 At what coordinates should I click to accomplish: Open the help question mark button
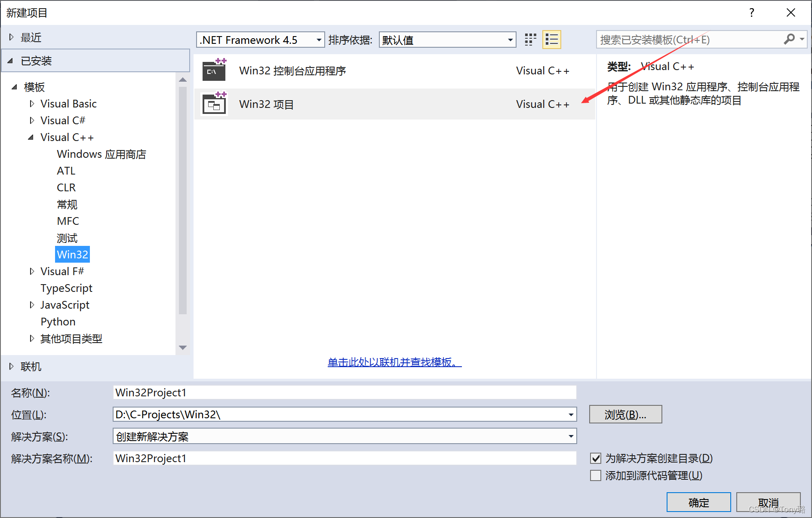[751, 12]
